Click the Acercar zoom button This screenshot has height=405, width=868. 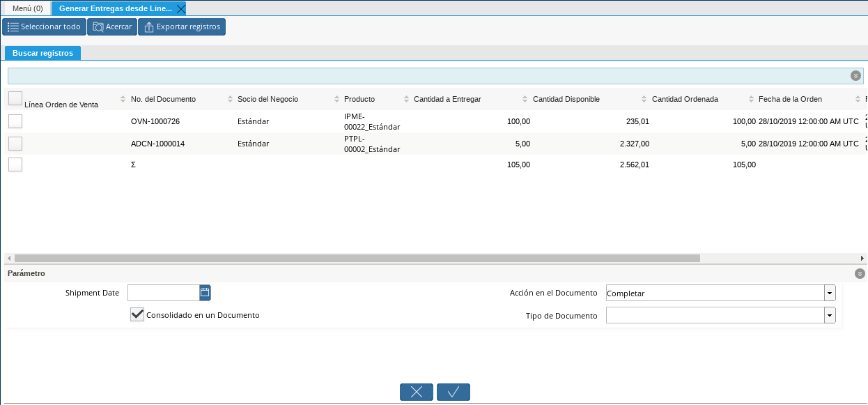pos(111,27)
